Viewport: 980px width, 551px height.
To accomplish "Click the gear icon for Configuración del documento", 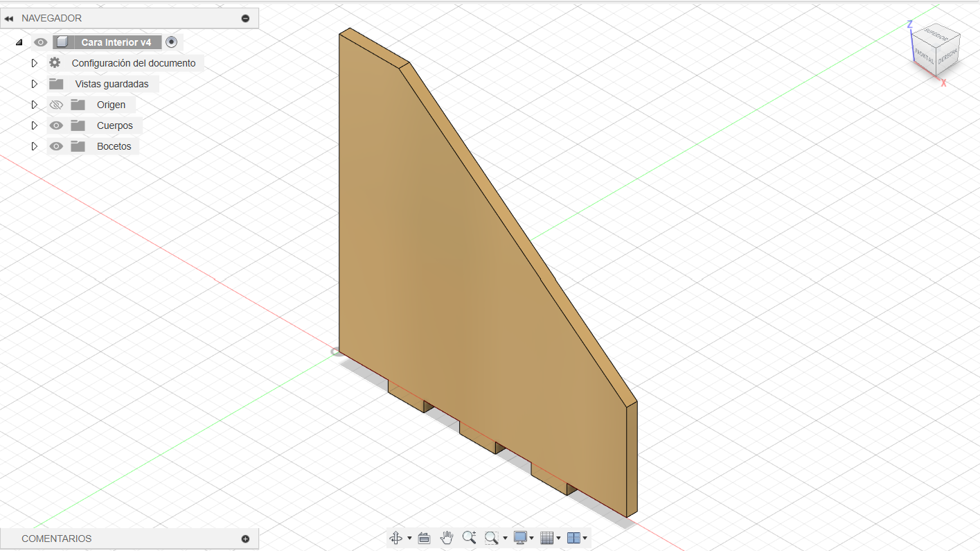I will 55,63.
